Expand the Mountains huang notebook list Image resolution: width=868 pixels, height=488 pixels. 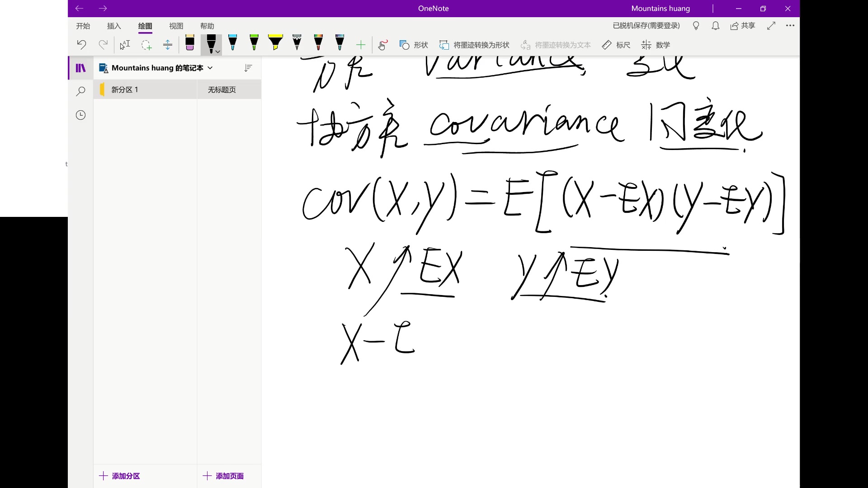tap(210, 68)
